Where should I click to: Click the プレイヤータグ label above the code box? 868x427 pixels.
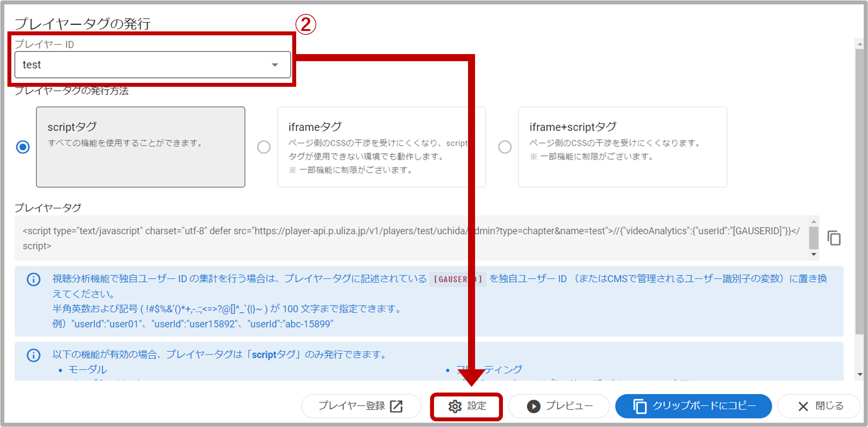click(48, 208)
